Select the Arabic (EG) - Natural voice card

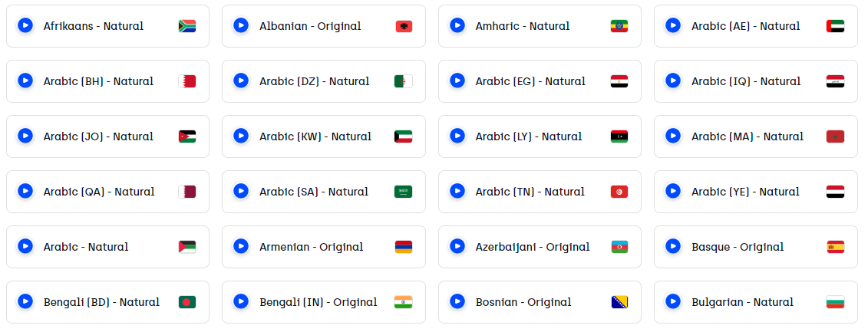(540, 81)
